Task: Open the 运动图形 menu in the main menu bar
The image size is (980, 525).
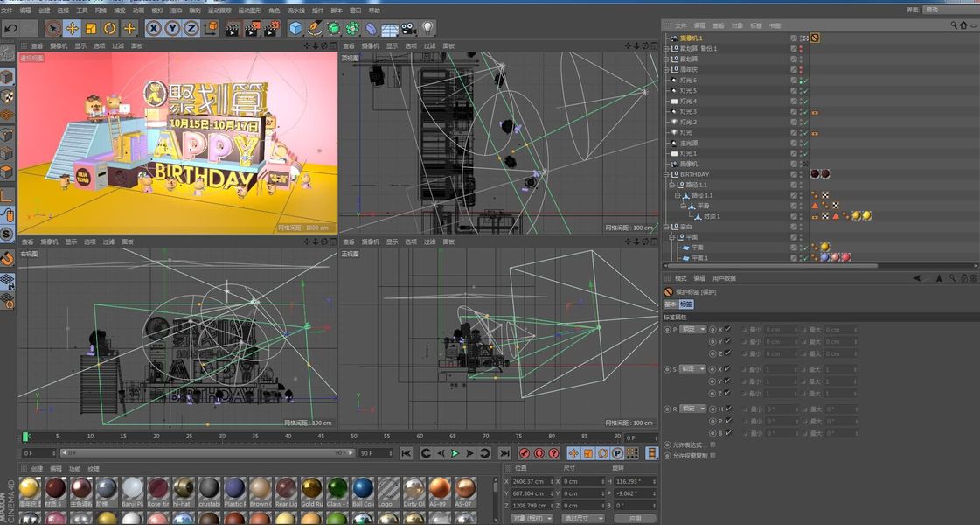Action: tap(250, 10)
